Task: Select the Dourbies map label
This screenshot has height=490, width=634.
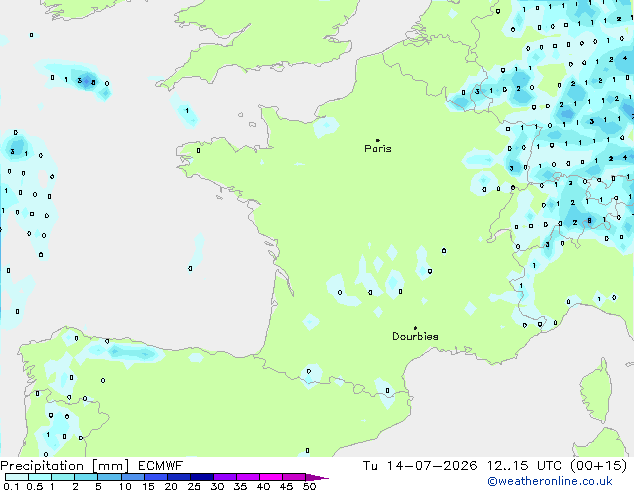Action: coord(415,336)
